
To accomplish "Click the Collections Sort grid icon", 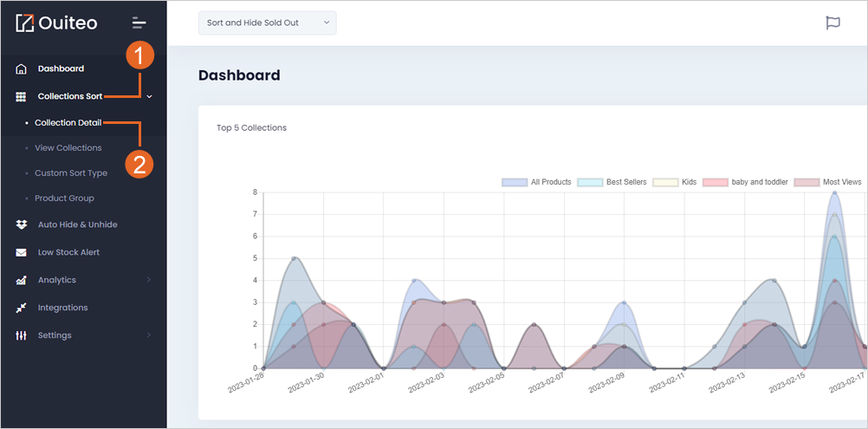I will pyautogui.click(x=21, y=97).
